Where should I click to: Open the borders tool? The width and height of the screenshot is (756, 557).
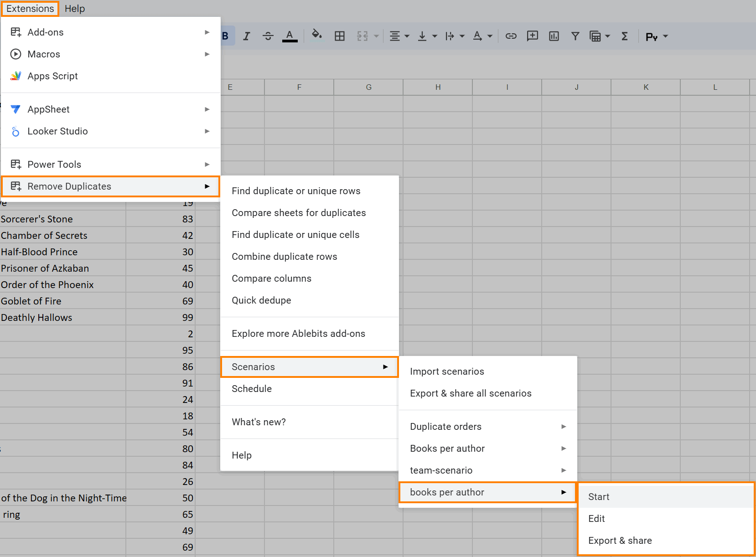coord(340,36)
